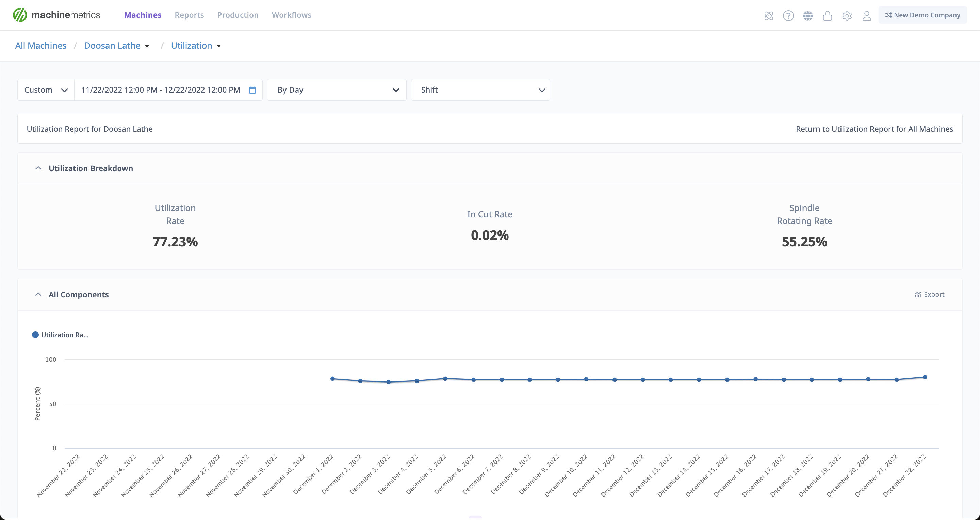The image size is (980, 520).
Task: Click the lock icon in header
Action: tap(827, 16)
